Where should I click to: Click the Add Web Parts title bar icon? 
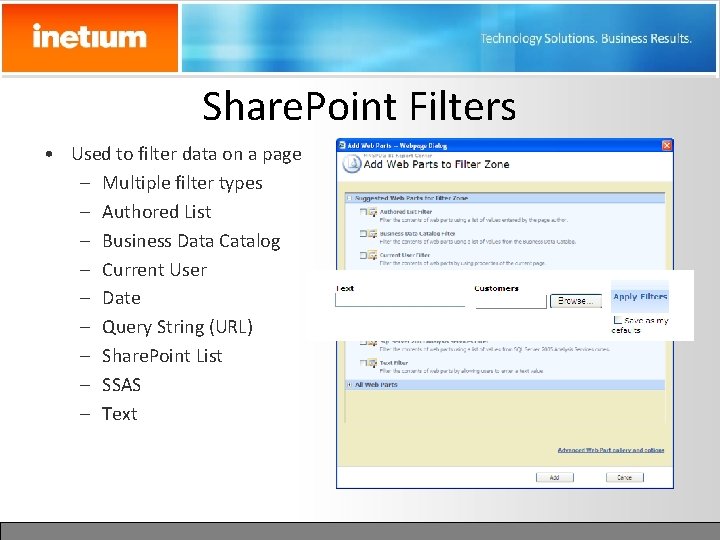[x=342, y=145]
